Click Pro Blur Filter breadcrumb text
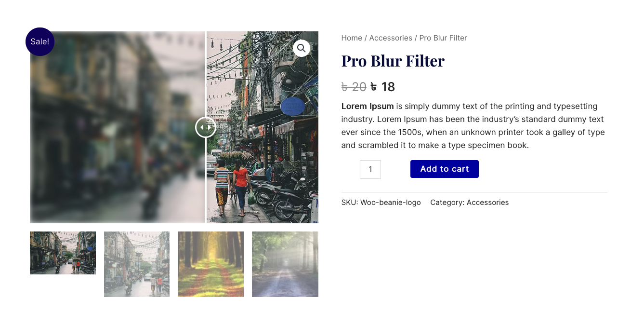This screenshot has height=326, width=644. click(443, 38)
